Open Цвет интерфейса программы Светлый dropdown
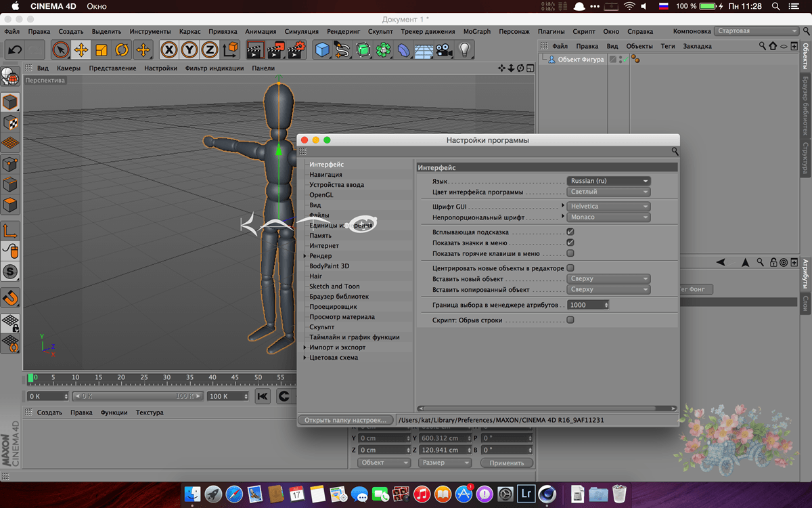Screen dimensions: 812x508 point(609,192)
